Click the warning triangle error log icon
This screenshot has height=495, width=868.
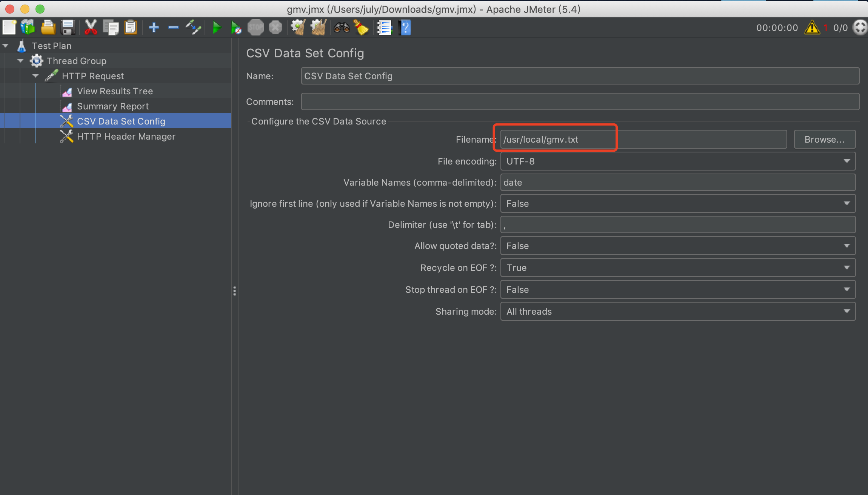click(812, 28)
